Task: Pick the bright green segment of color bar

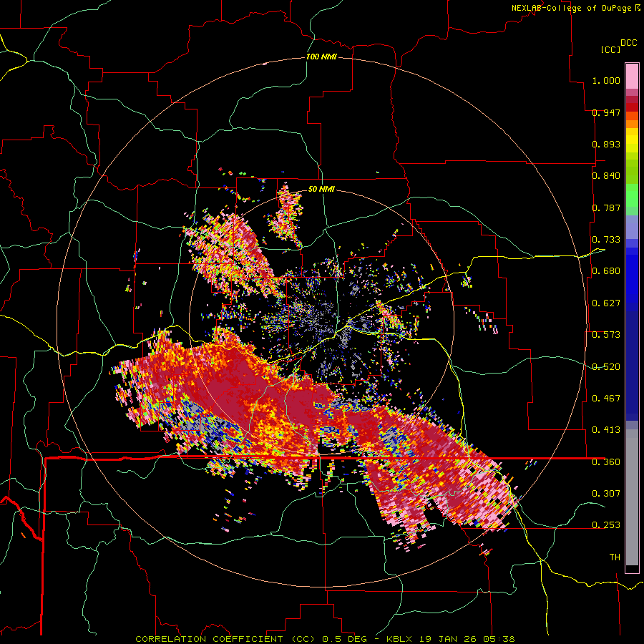Action: point(632,195)
